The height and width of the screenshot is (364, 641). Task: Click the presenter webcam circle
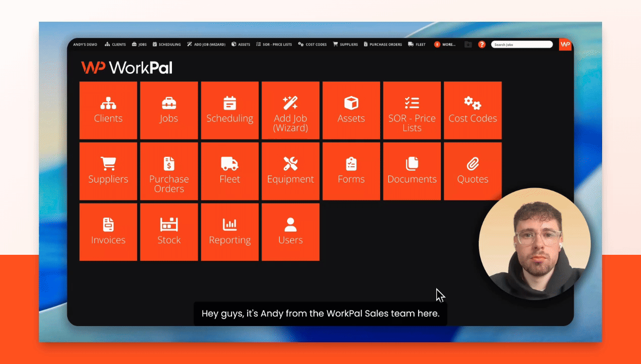pyautogui.click(x=534, y=244)
